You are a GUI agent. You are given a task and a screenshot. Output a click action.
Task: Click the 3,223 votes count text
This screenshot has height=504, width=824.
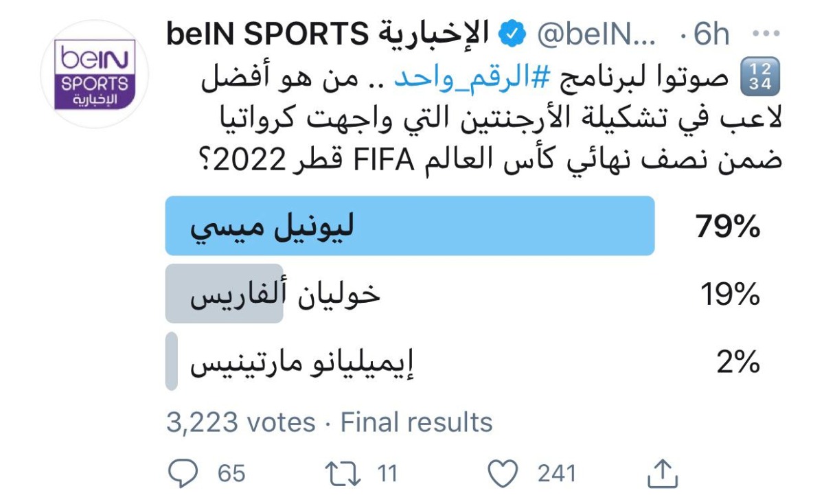coord(241,422)
